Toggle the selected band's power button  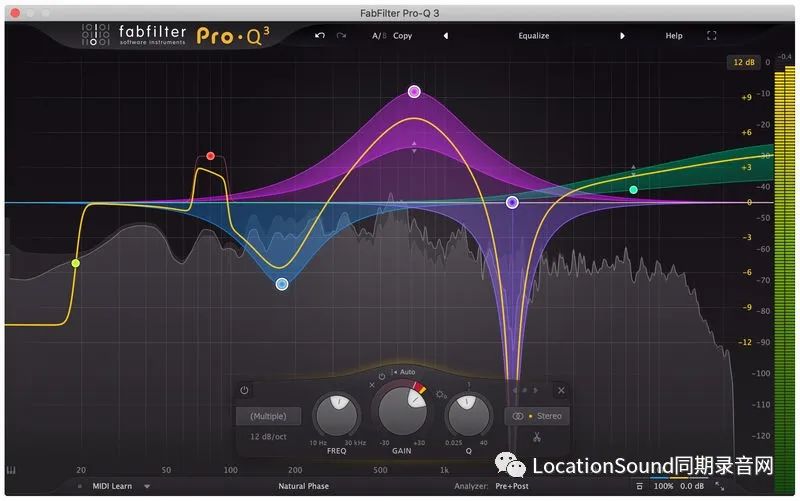(x=244, y=390)
